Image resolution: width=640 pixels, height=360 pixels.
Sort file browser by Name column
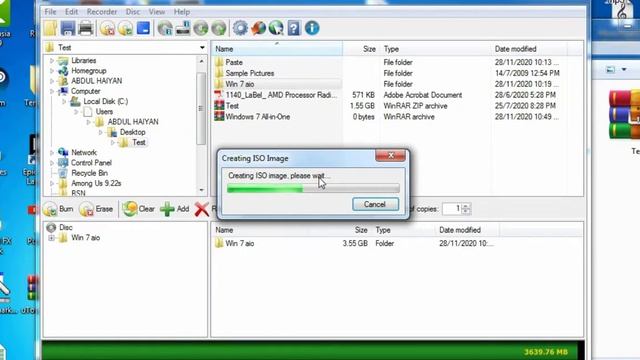(x=277, y=49)
